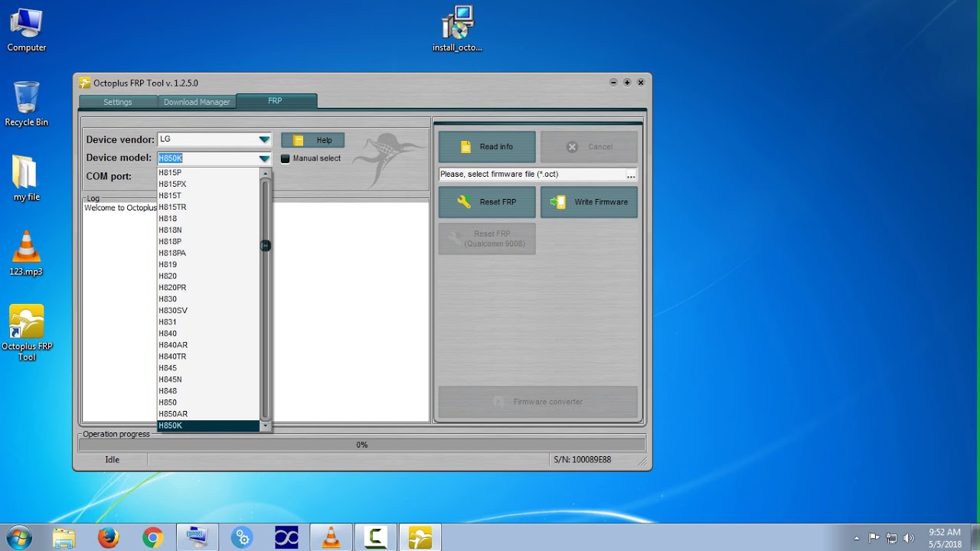Choose H840 from the model list
The image size is (980, 551).
tap(208, 334)
